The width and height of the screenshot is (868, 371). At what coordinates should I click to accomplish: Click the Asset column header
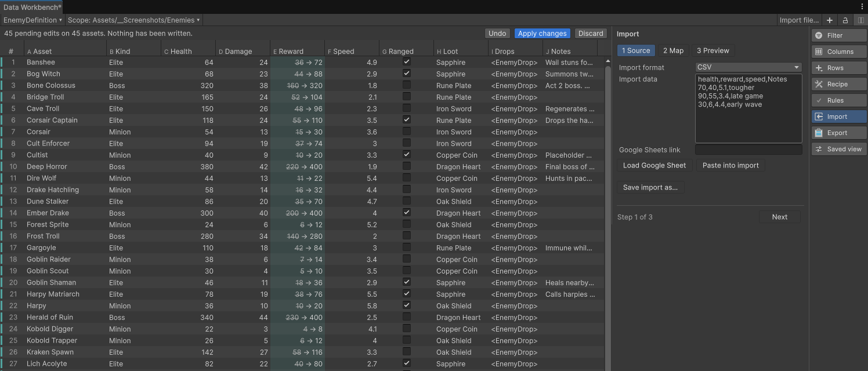(x=65, y=51)
